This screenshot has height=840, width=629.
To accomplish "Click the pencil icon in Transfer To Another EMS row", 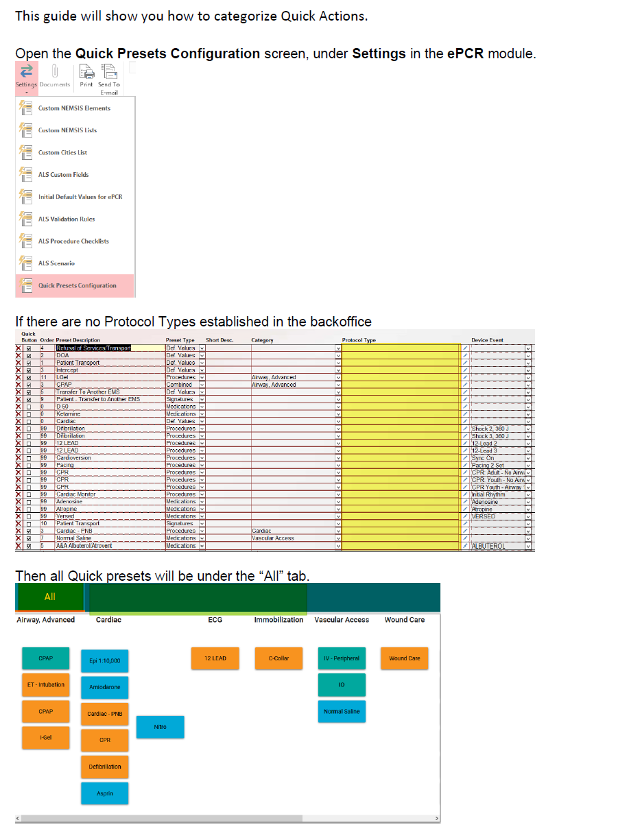I will pyautogui.click(x=466, y=392).
